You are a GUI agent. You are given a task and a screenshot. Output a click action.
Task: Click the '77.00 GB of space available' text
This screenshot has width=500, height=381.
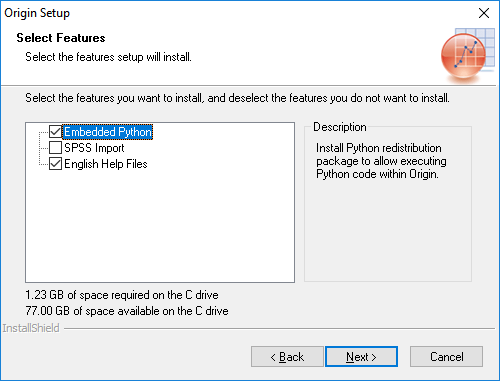pyautogui.click(x=127, y=311)
